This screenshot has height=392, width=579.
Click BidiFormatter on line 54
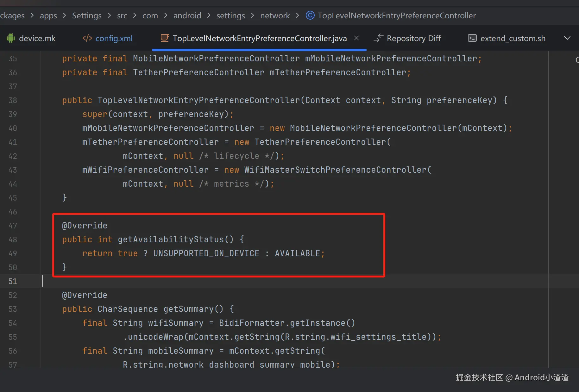(252, 323)
